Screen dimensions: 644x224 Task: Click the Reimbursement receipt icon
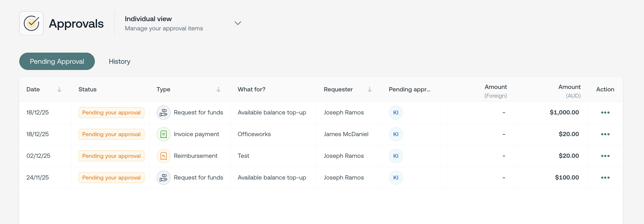163,156
